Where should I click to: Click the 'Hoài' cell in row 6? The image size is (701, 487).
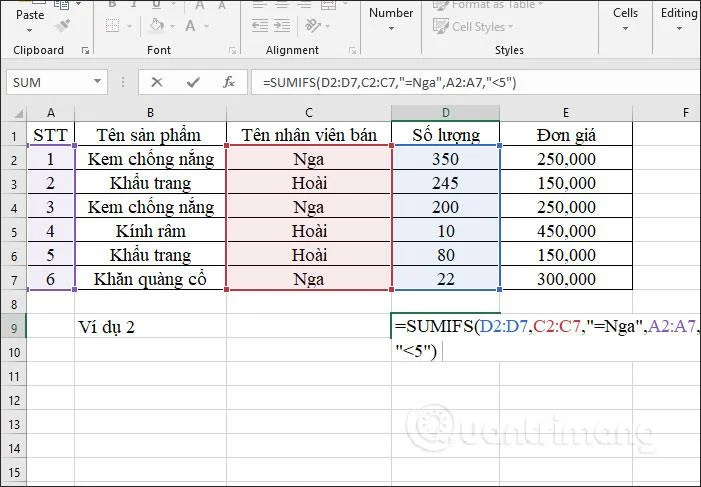(x=308, y=254)
